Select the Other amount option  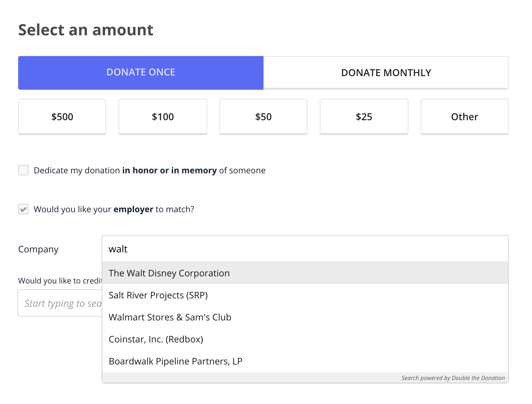click(465, 117)
